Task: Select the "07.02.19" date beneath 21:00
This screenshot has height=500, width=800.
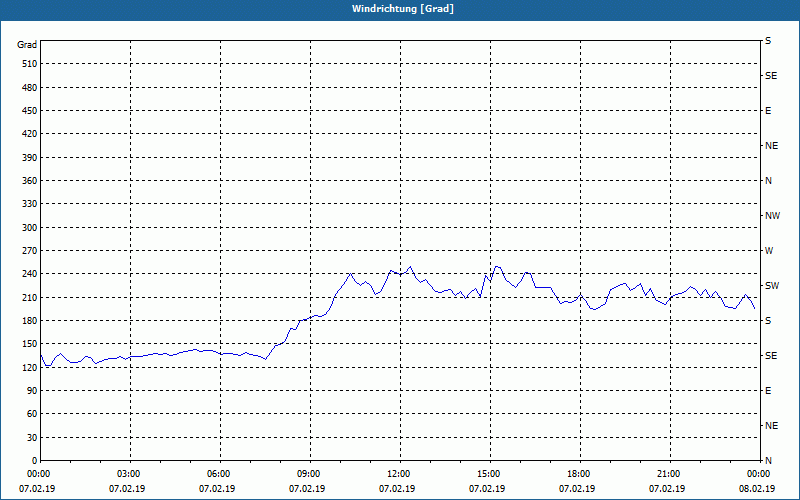Action: 667,489
